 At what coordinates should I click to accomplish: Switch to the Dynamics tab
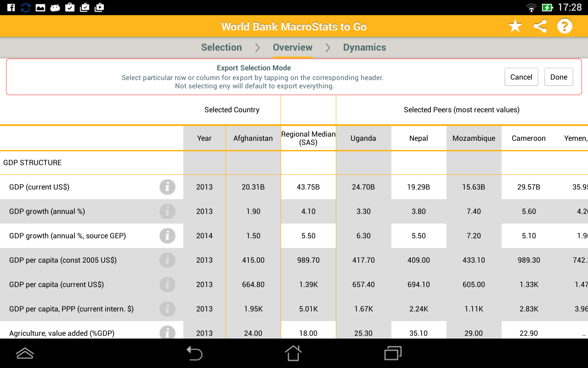click(365, 47)
